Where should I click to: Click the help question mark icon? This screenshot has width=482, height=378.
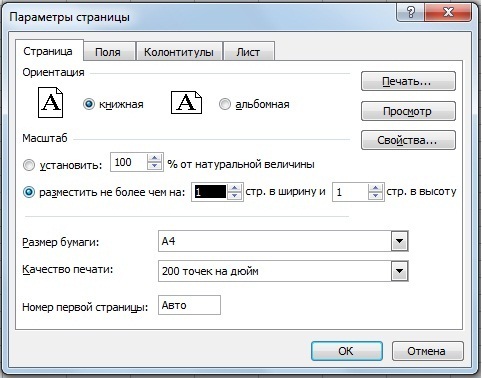click(410, 12)
